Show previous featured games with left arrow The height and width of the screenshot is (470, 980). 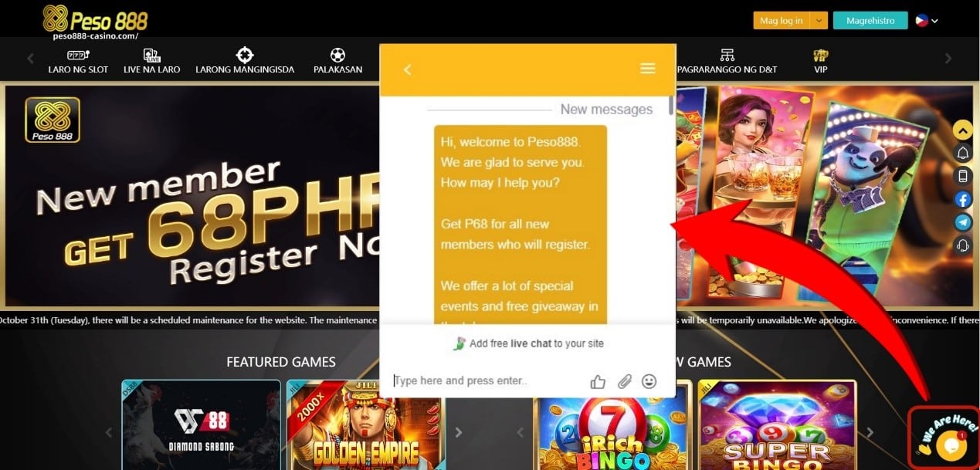(108, 432)
